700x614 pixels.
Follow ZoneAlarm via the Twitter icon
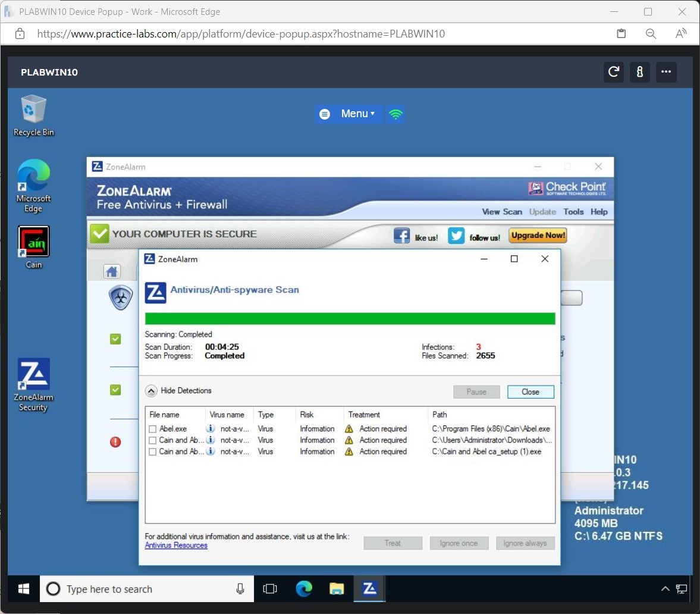(x=456, y=236)
